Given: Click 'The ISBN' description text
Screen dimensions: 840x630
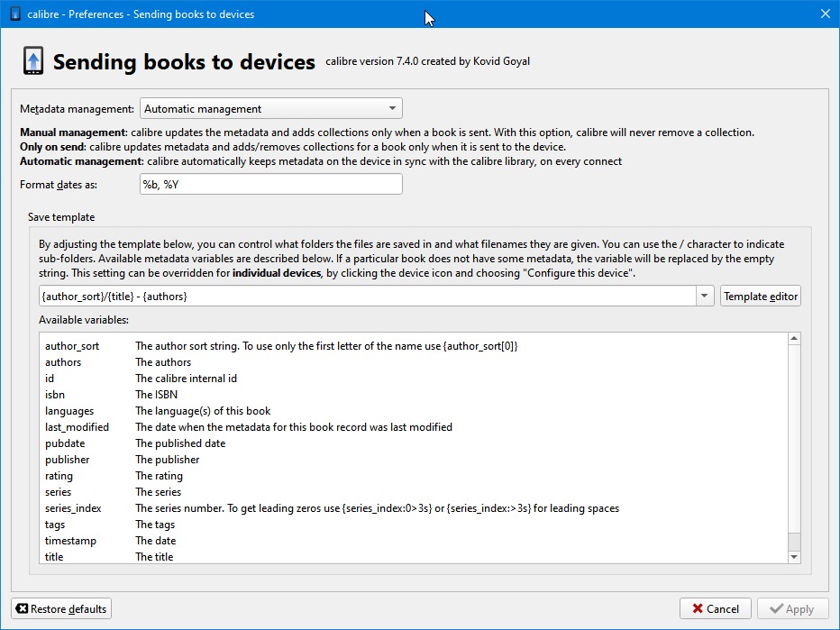Looking at the screenshot, I should [156, 395].
